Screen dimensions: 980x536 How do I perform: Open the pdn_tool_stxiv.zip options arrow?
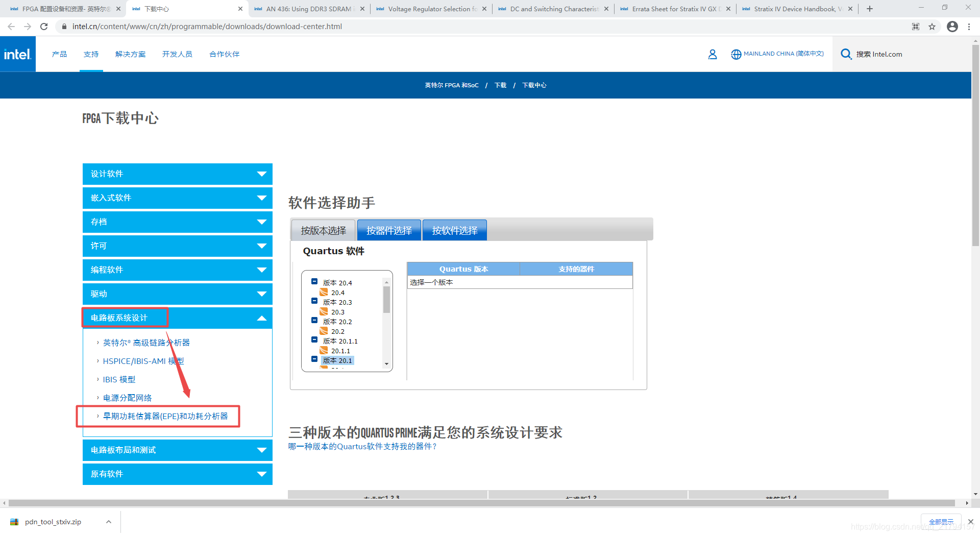click(x=108, y=522)
